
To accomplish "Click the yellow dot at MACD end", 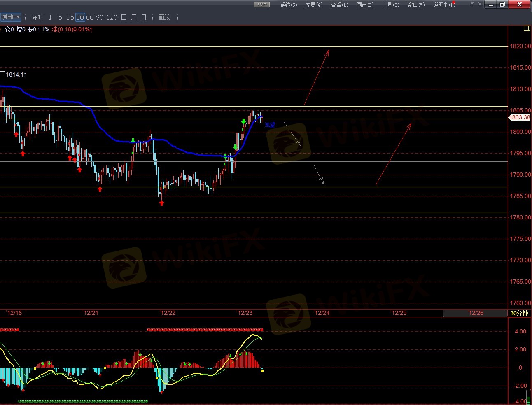I will (x=262, y=371).
